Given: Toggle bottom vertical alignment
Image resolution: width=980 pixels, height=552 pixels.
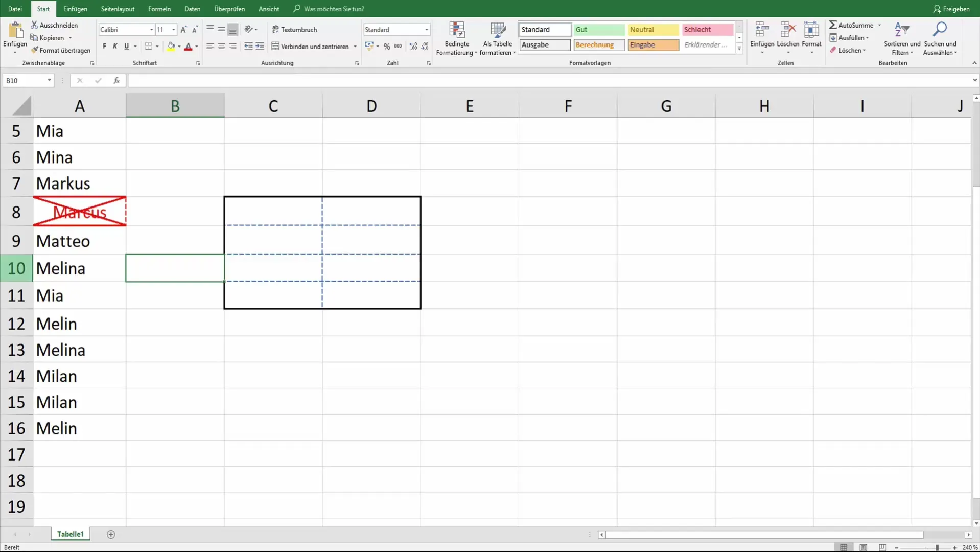Looking at the screenshot, I should [232, 29].
